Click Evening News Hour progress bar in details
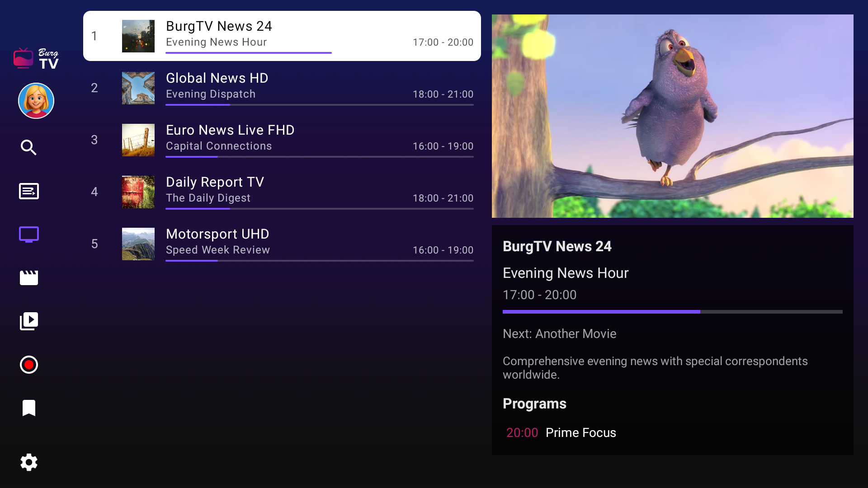This screenshot has height=488, width=868. pos(672,312)
